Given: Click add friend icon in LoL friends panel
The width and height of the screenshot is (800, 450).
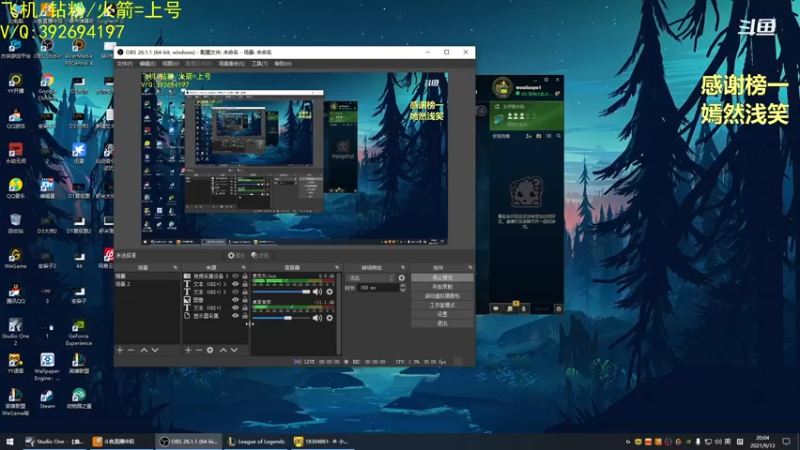Looking at the screenshot, I should (529, 136).
